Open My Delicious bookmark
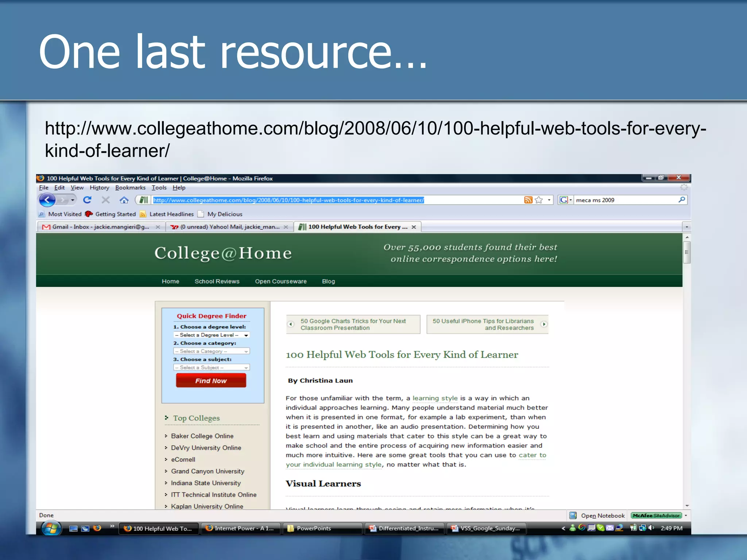This screenshot has width=747, height=560. 220,214
